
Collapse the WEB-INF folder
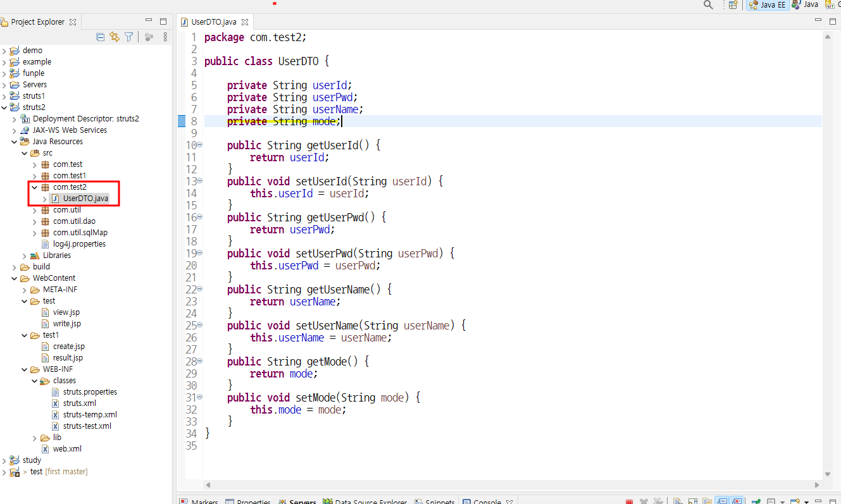click(24, 369)
